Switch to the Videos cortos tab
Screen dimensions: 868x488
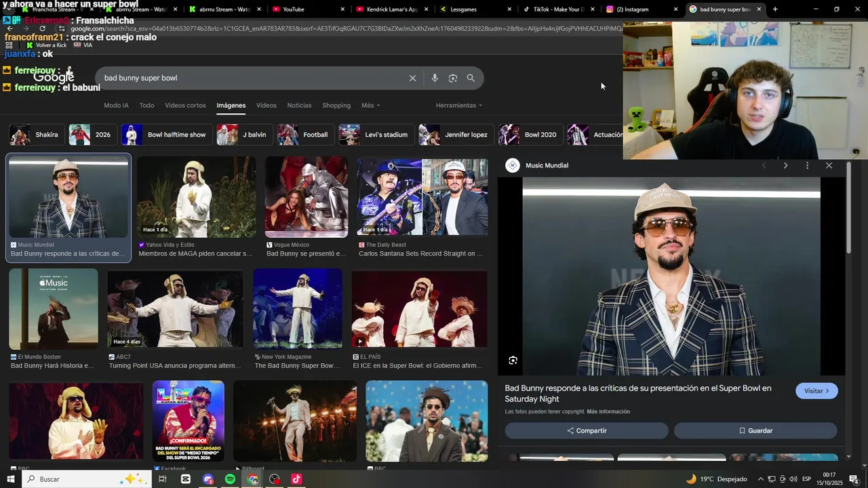[185, 106]
